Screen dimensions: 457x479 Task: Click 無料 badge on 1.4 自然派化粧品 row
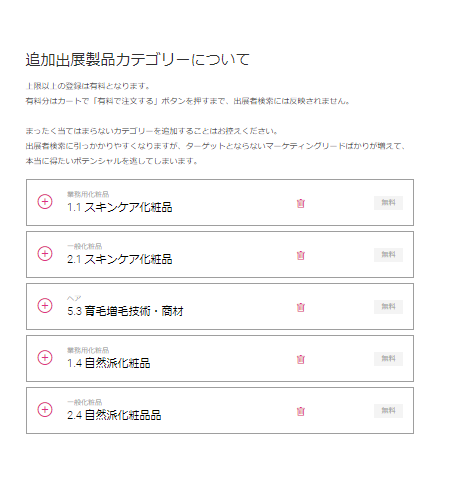click(388, 359)
